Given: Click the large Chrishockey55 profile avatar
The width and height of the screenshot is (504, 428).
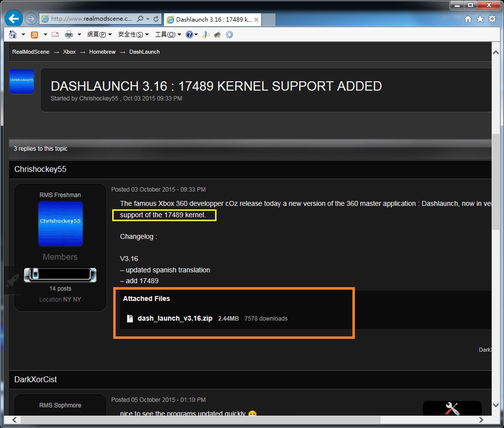Looking at the screenshot, I should [x=61, y=224].
